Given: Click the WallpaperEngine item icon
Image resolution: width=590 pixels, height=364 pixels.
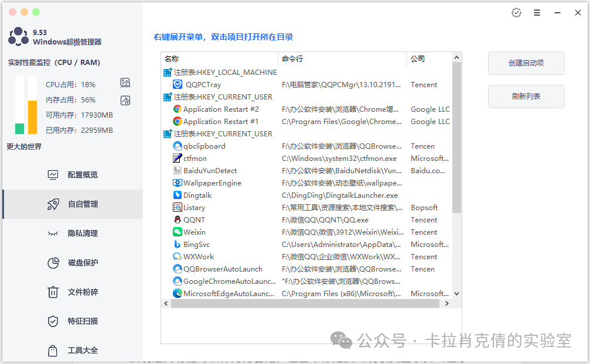Looking at the screenshot, I should [178, 183].
